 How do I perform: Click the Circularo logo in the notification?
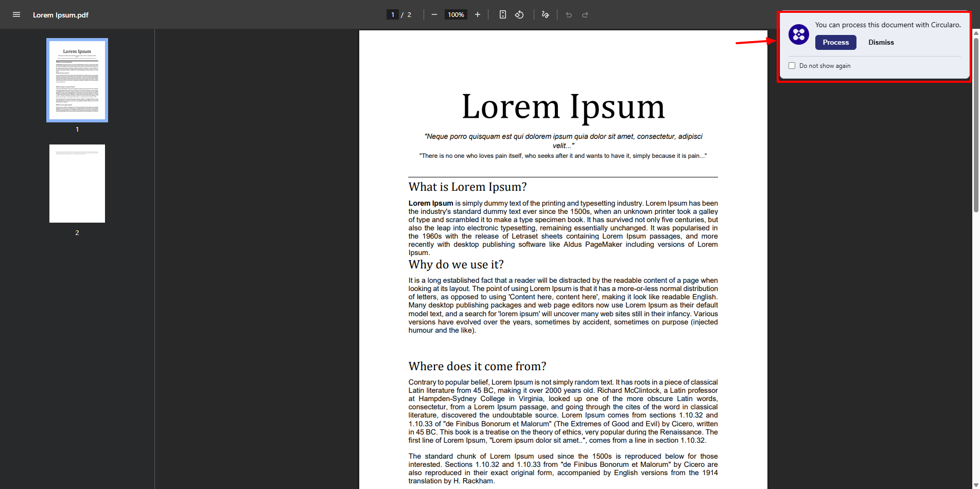click(x=798, y=34)
